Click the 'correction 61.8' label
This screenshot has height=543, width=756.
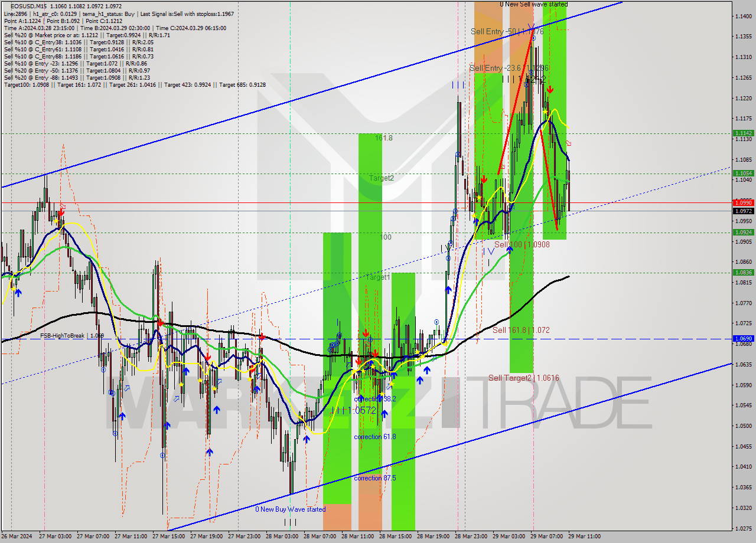375,437
